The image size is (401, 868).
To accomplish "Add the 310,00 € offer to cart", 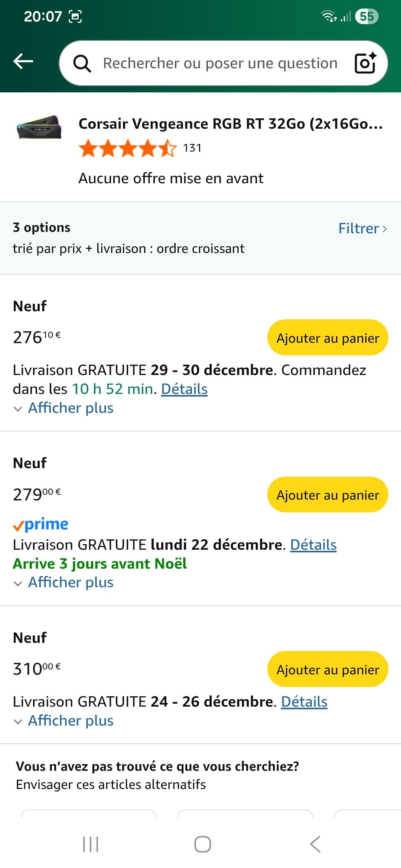I will pos(327,670).
